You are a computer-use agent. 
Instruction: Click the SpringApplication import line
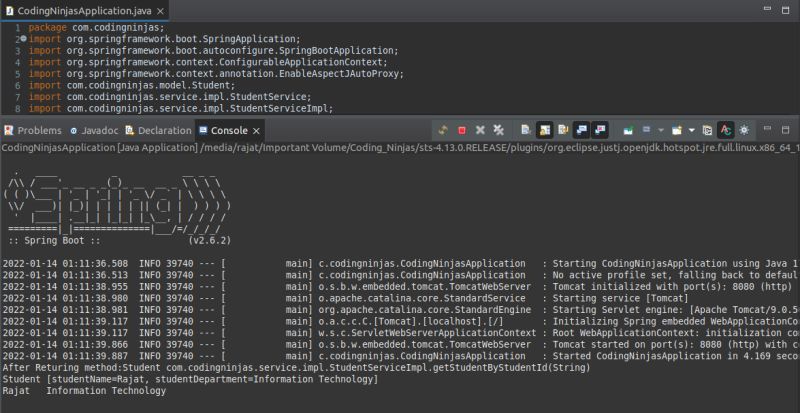point(164,39)
